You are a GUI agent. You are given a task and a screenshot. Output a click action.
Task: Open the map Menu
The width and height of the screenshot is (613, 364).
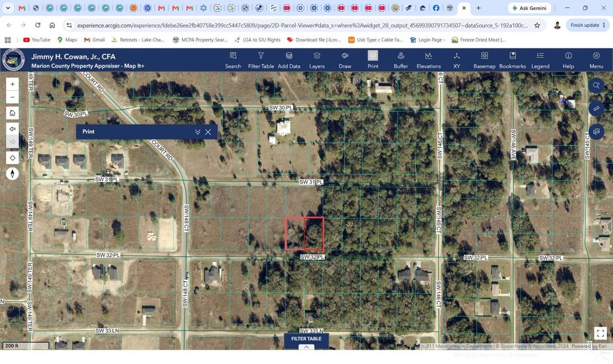pos(596,60)
